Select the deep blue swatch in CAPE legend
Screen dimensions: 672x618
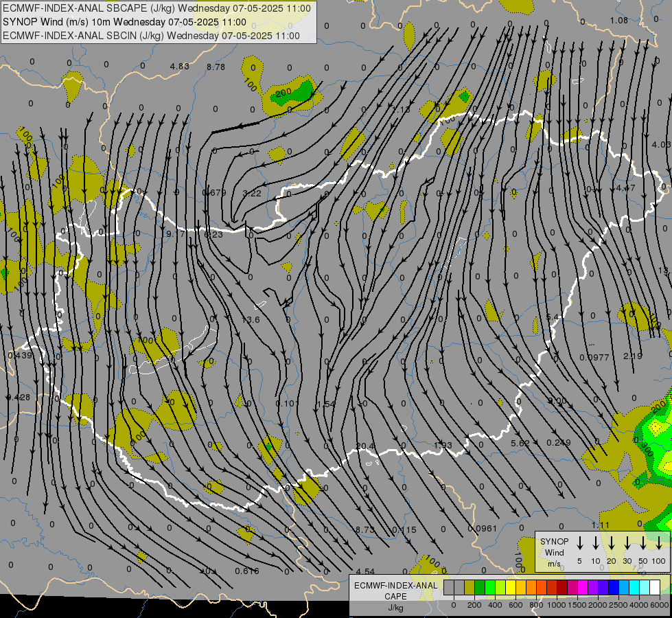click(x=614, y=587)
